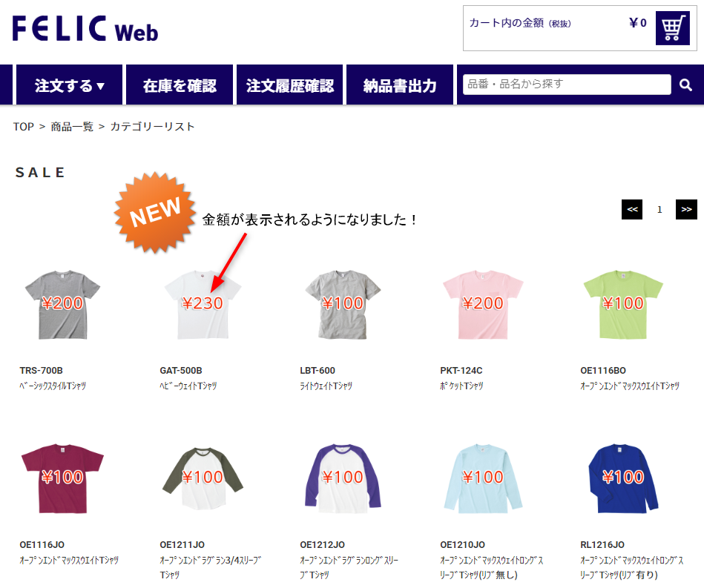
Task: Select the white GAT-500B T-shirt thumbnail
Action: click(x=203, y=305)
